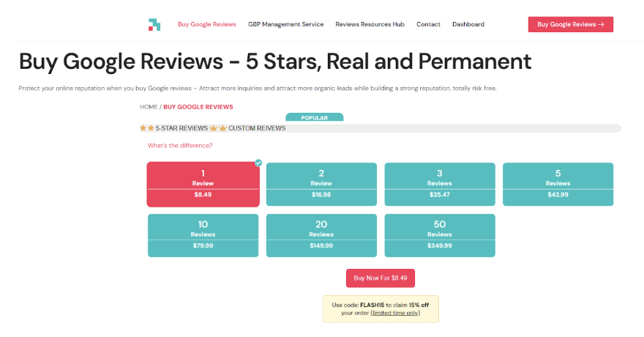This screenshot has width=644, height=337.
Task: Open the What's the difference? link
Action: point(180,146)
